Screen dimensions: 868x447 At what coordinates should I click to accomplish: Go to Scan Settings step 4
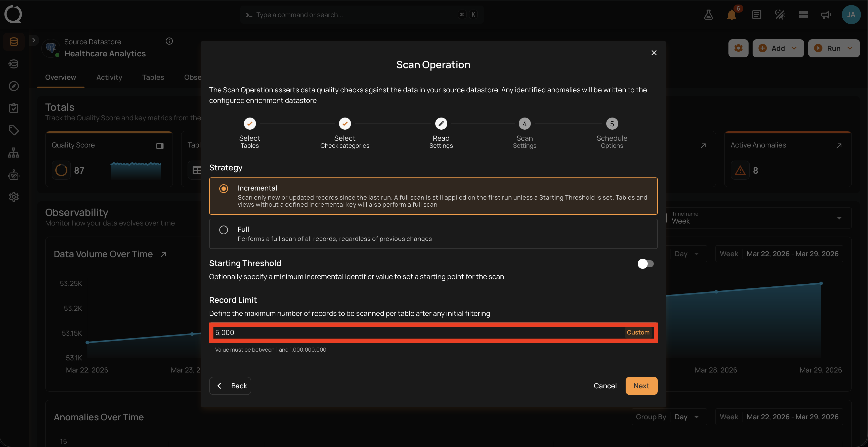point(525,134)
